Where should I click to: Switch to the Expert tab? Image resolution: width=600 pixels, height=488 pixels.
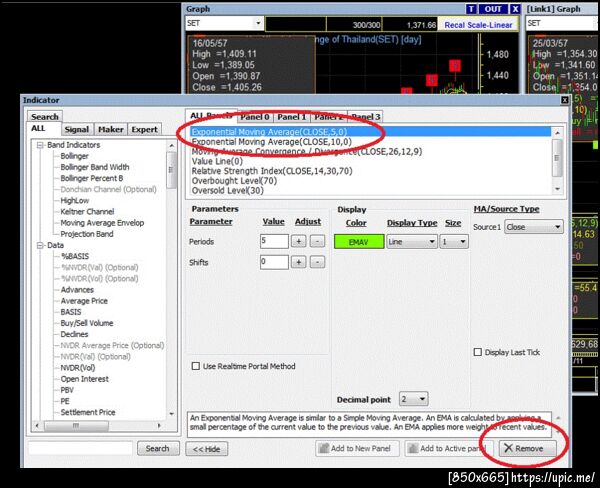tap(144, 129)
